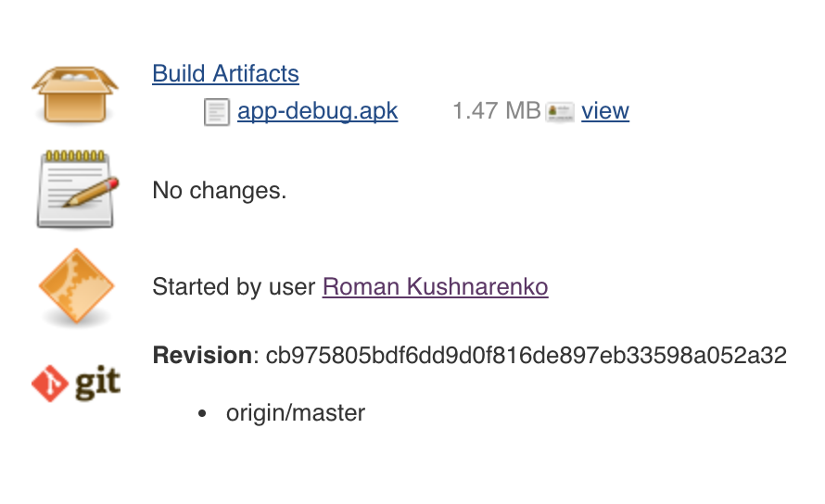Open the Build Artifacts link
Viewport: 825px width, 504px height.
[225, 74]
